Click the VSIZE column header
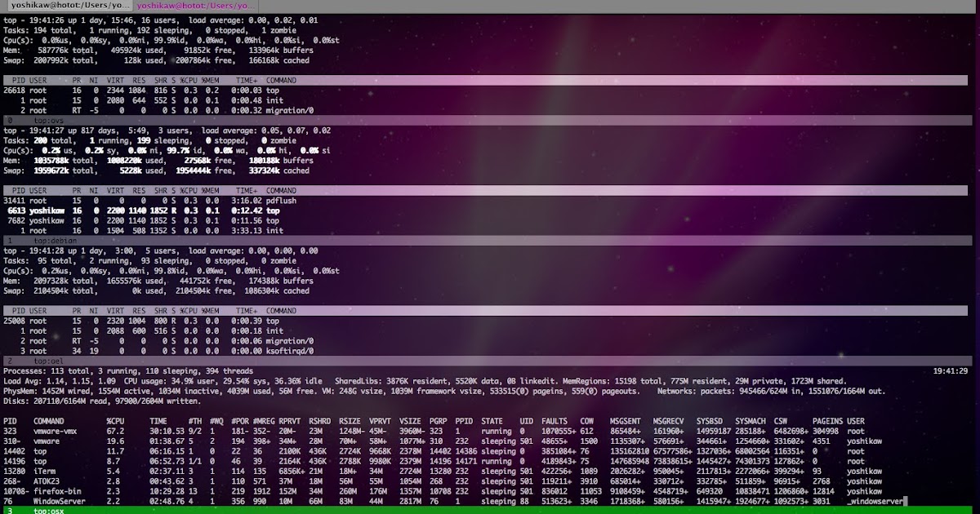Screen dimensions: 980x514 pos(412,420)
